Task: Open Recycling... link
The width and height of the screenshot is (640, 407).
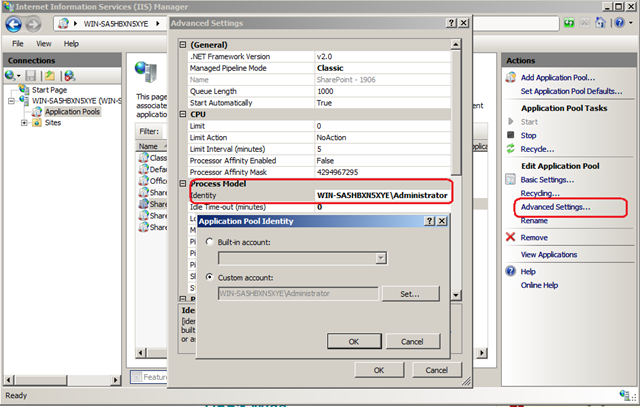Action: (540, 193)
